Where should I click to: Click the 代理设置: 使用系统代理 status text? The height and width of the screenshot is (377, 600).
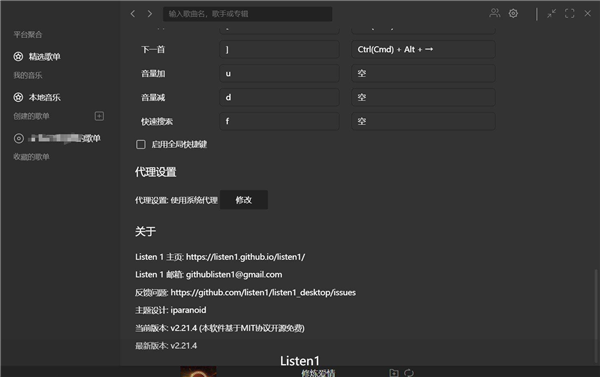tap(176, 200)
